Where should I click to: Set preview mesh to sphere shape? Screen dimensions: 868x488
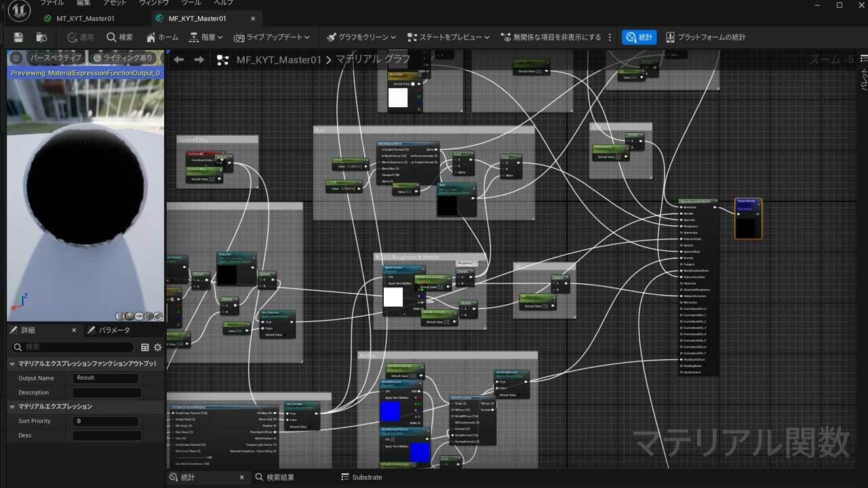click(130, 316)
